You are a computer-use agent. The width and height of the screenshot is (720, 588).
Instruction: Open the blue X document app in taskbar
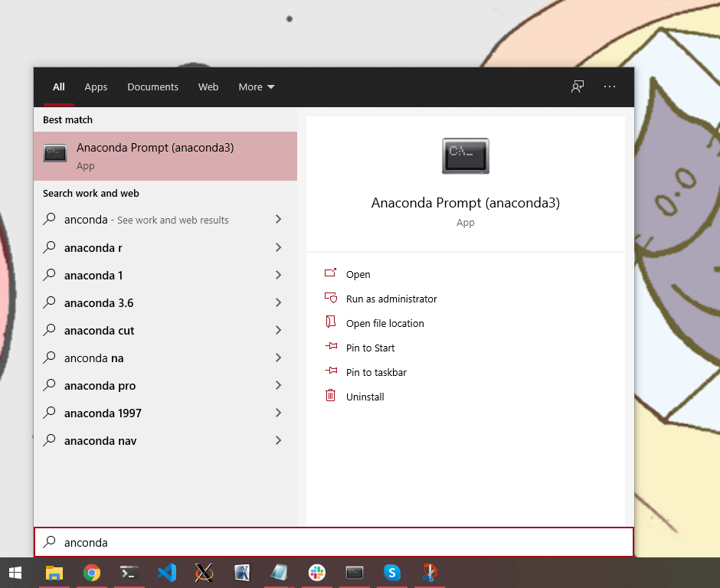point(242,573)
